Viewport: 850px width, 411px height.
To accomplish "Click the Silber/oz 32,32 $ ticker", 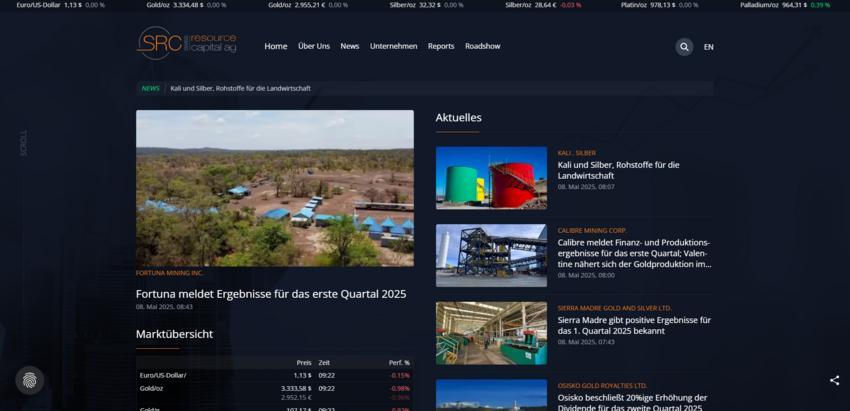I will [427, 5].
